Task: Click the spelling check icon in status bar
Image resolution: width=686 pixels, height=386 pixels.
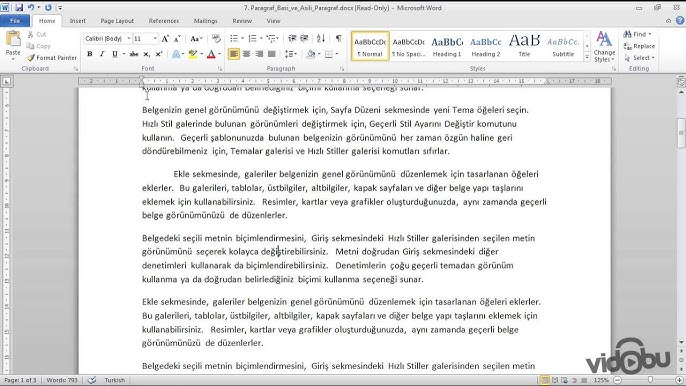Action: tap(92, 380)
